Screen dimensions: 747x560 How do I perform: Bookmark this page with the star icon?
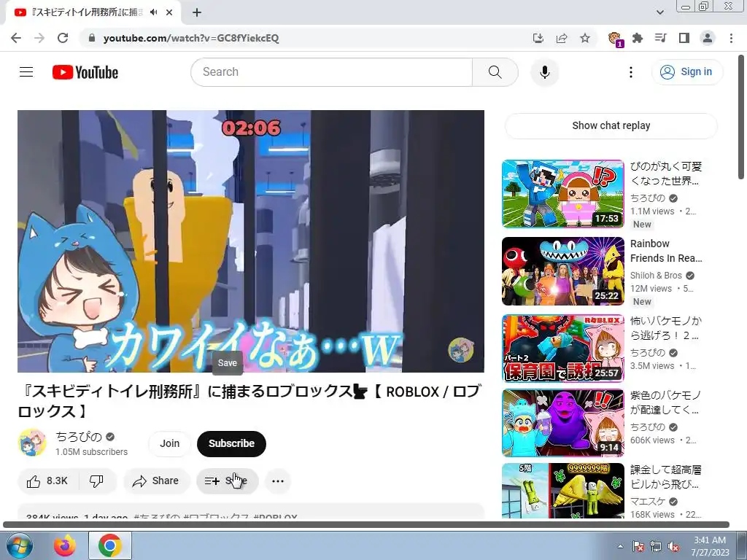point(585,38)
